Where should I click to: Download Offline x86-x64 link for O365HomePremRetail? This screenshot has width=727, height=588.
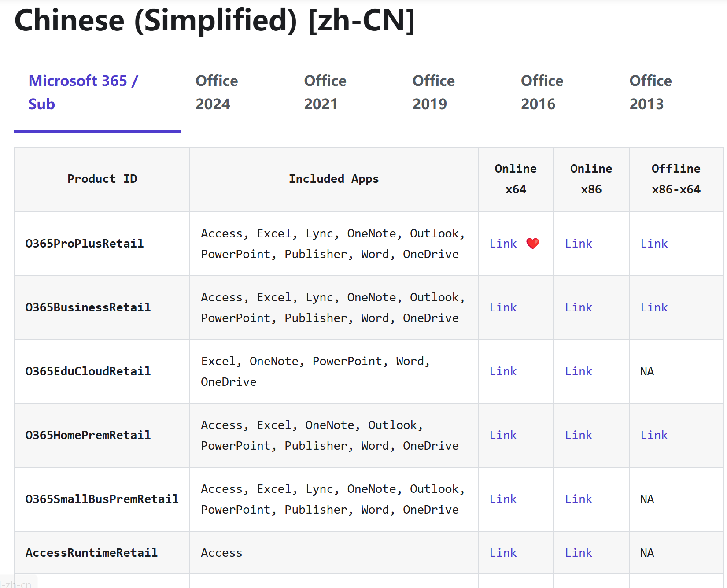654,435
